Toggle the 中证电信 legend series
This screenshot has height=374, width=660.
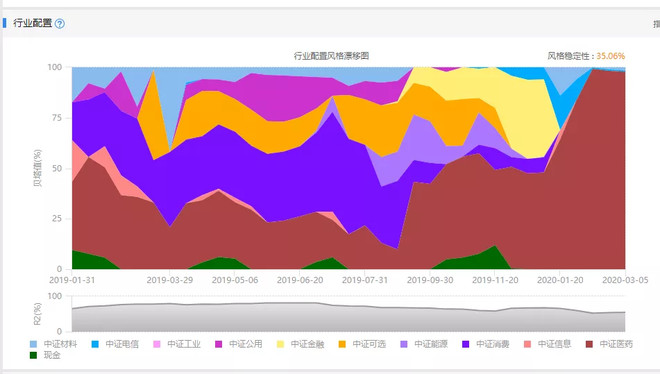(115, 344)
